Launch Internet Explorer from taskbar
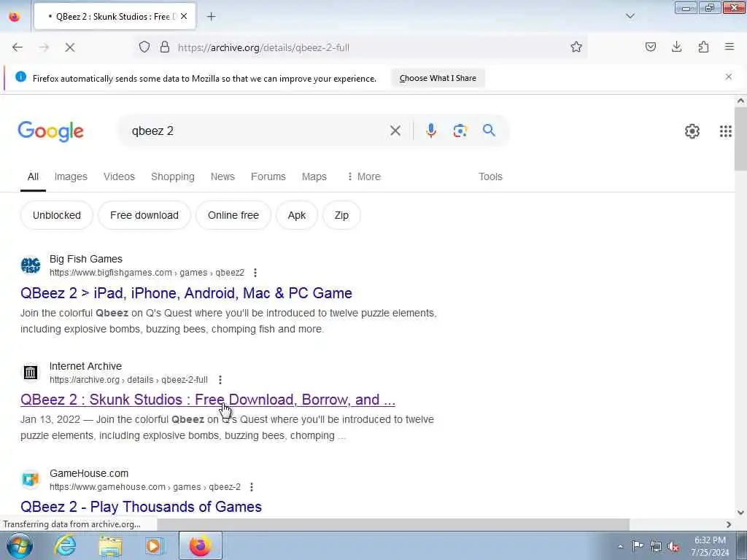This screenshot has height=560, width=747. tap(65, 545)
